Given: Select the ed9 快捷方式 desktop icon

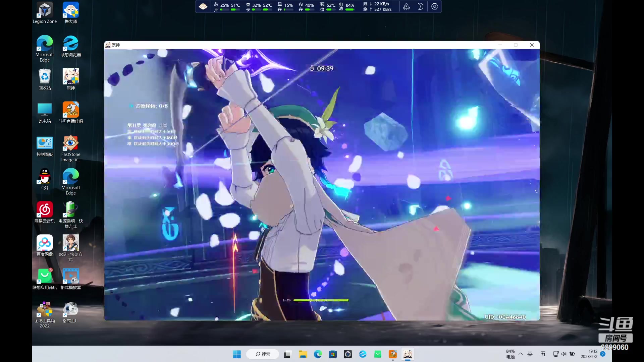Looking at the screenshot, I should tap(71, 248).
